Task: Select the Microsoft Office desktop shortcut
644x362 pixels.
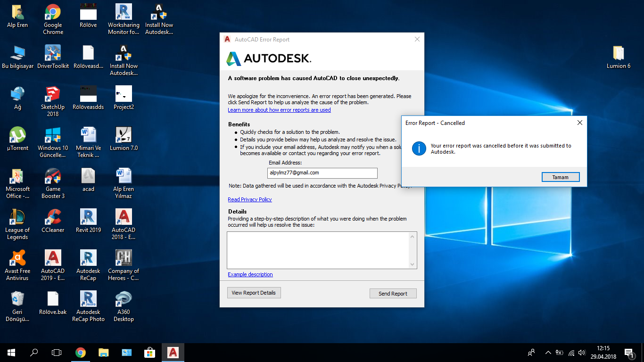Action: point(17,183)
